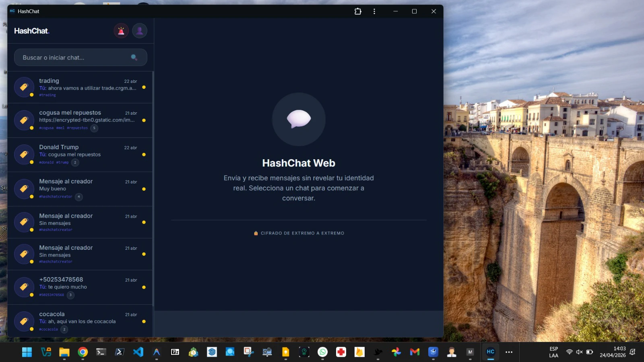Open the 7-Zip taskbar icon
The image size is (644, 362).
pos(175,352)
